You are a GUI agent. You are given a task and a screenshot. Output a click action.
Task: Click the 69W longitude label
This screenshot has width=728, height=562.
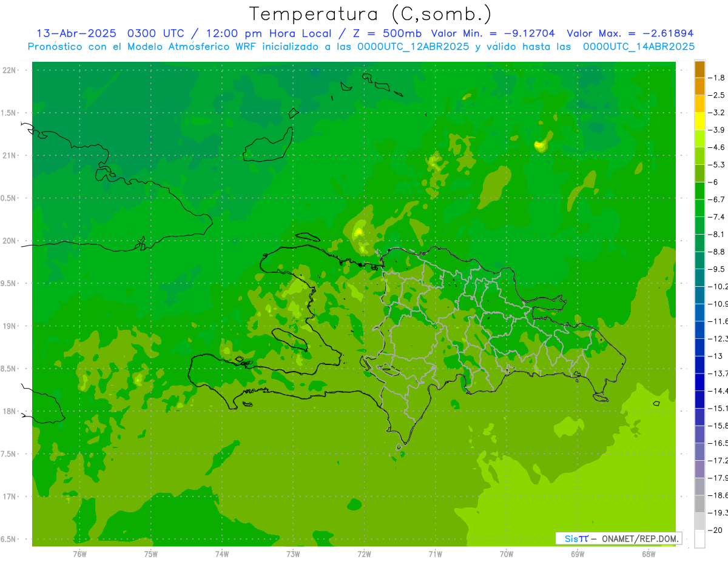coord(578,554)
